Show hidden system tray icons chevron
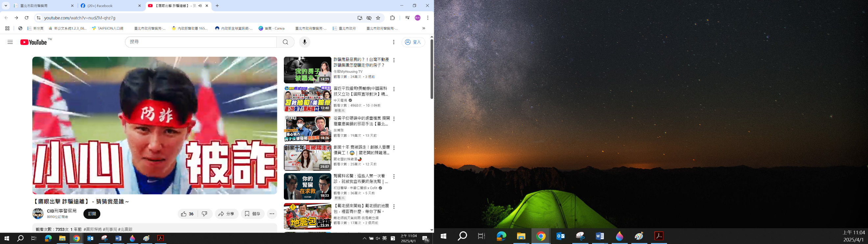 pos(364,238)
